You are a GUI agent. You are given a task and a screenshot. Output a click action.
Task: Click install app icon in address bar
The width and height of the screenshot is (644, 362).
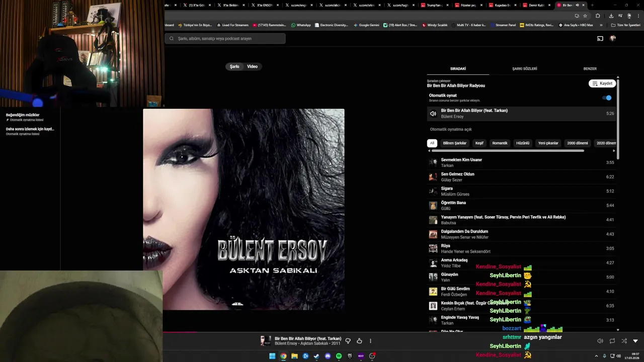coord(577,16)
